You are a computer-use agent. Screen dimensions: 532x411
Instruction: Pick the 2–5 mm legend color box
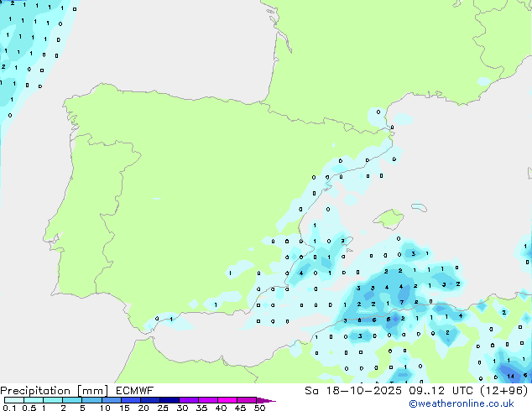coord(72,400)
